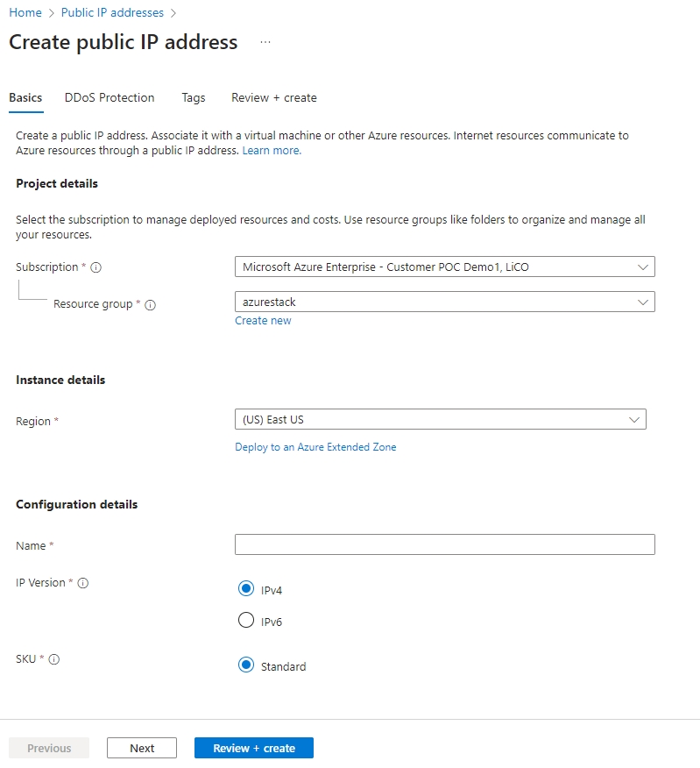The height and width of the screenshot is (768, 700).
Task: Click the info icon beside SKU
Action: tap(54, 659)
